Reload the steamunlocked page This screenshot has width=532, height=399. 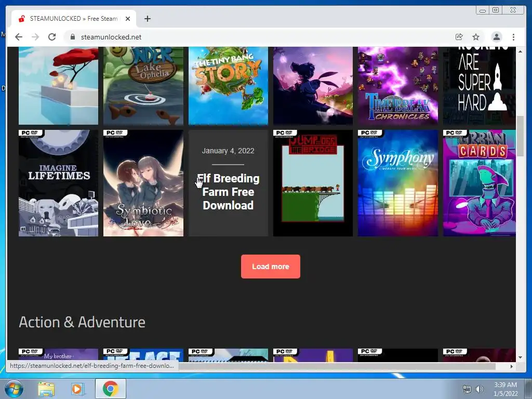[52, 37]
